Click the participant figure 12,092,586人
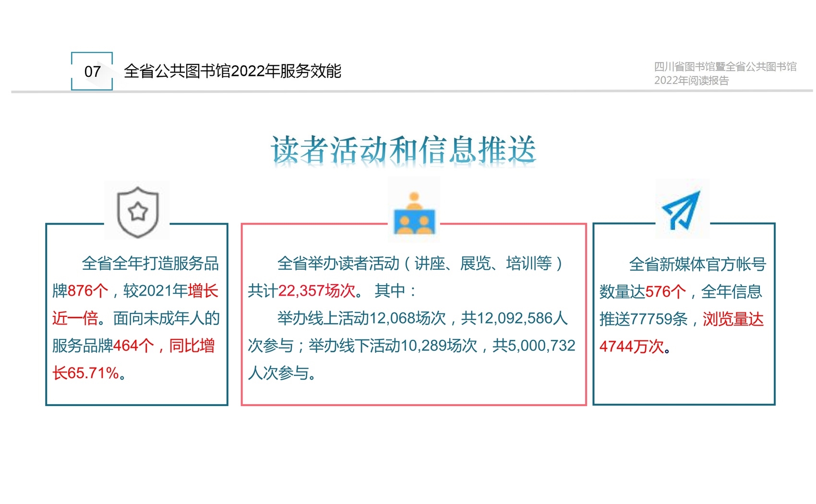Image resolution: width=816 pixels, height=504 pixels. [522, 318]
